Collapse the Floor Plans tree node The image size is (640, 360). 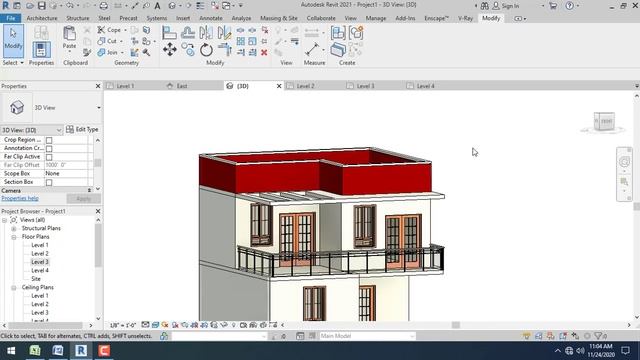13,237
